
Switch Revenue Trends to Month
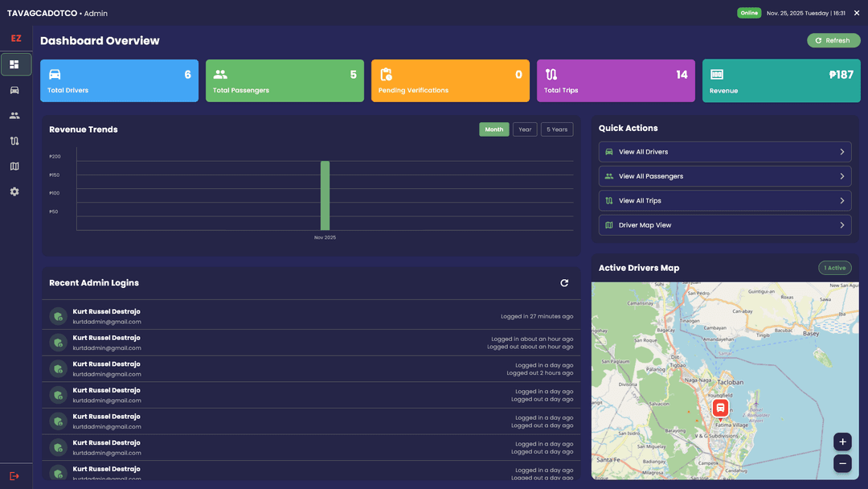point(493,129)
